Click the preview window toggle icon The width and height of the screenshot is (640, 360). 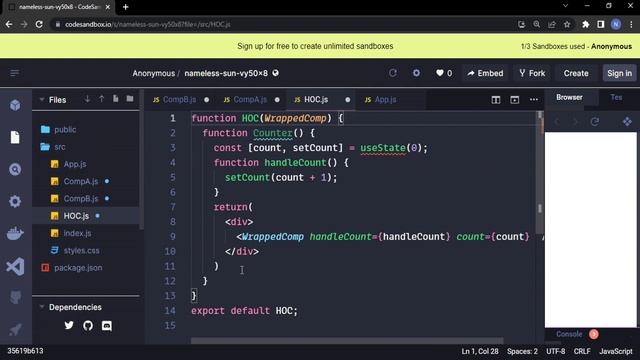[514, 100]
